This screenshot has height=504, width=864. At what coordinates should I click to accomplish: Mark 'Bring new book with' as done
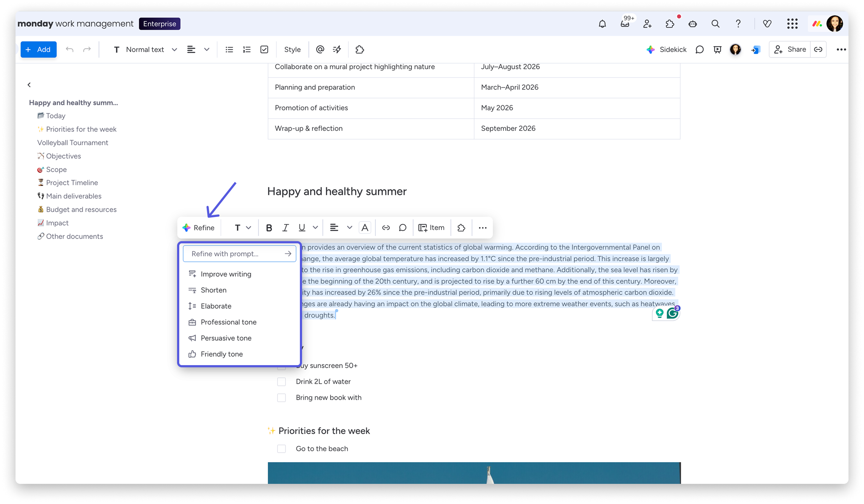pyautogui.click(x=282, y=397)
